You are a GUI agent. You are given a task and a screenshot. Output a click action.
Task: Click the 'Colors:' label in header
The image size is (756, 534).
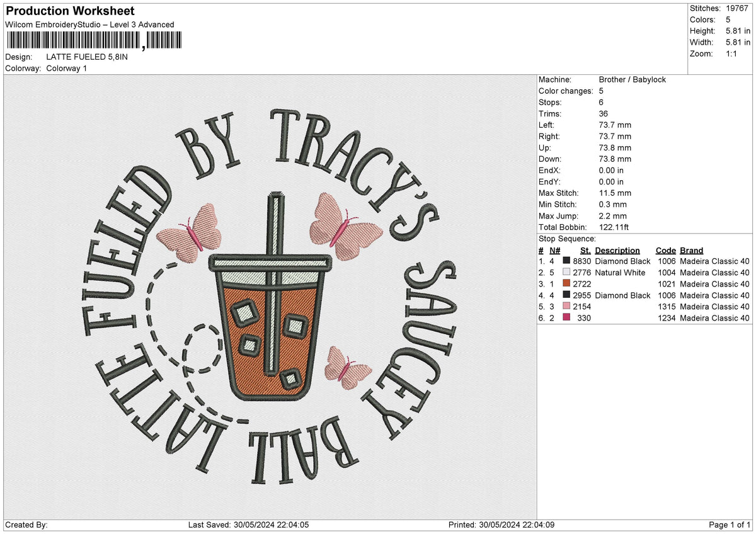[702, 20]
